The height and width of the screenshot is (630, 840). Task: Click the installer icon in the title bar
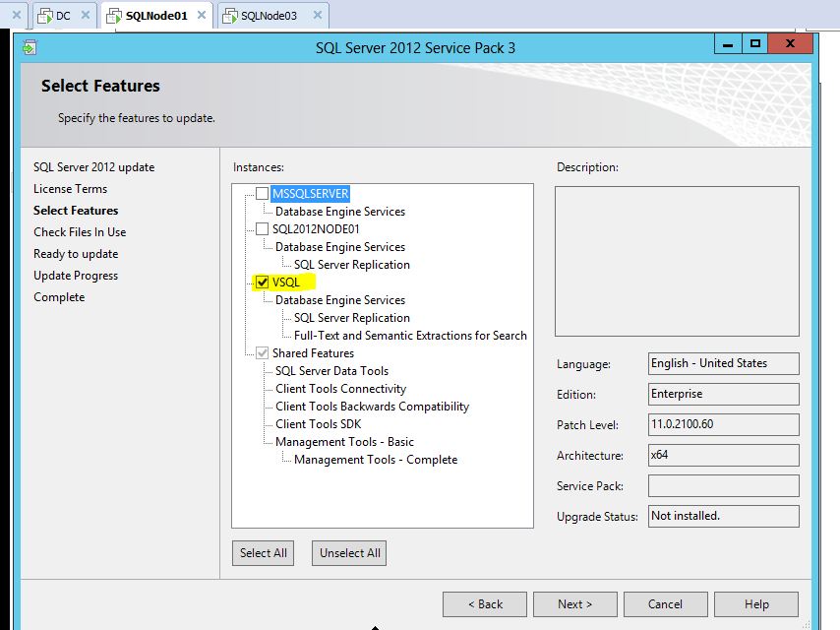point(30,45)
